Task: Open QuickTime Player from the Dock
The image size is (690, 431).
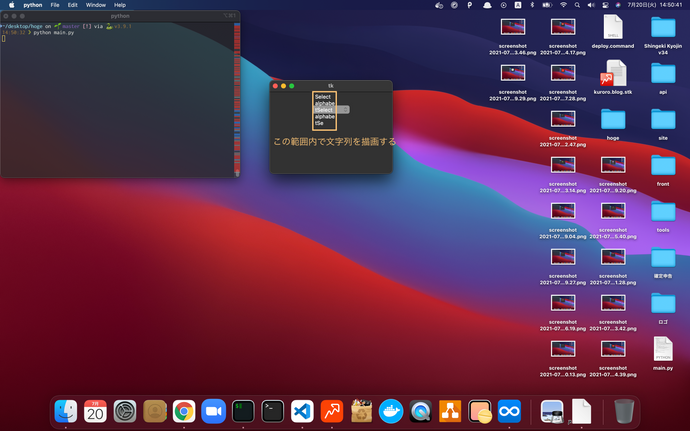Action: pos(420,411)
